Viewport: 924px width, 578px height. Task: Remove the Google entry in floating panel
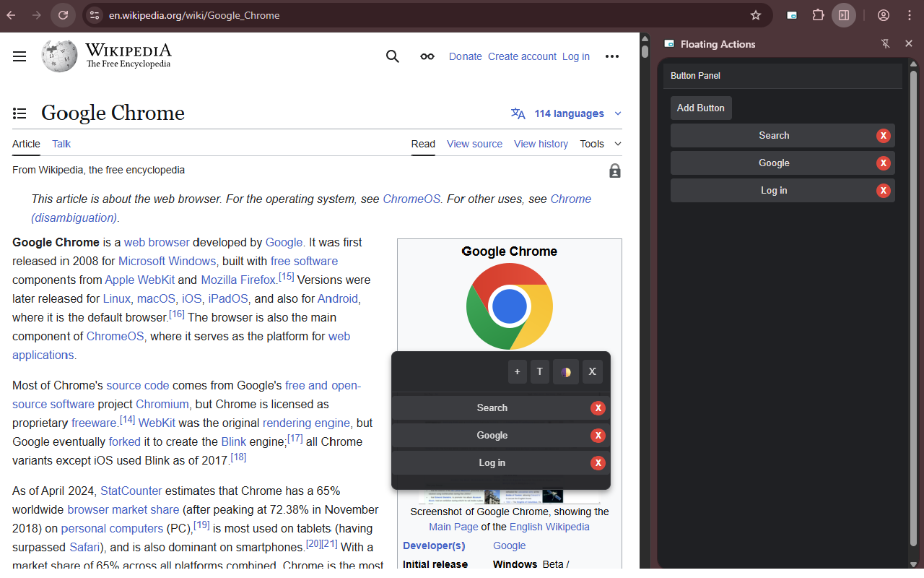point(598,436)
